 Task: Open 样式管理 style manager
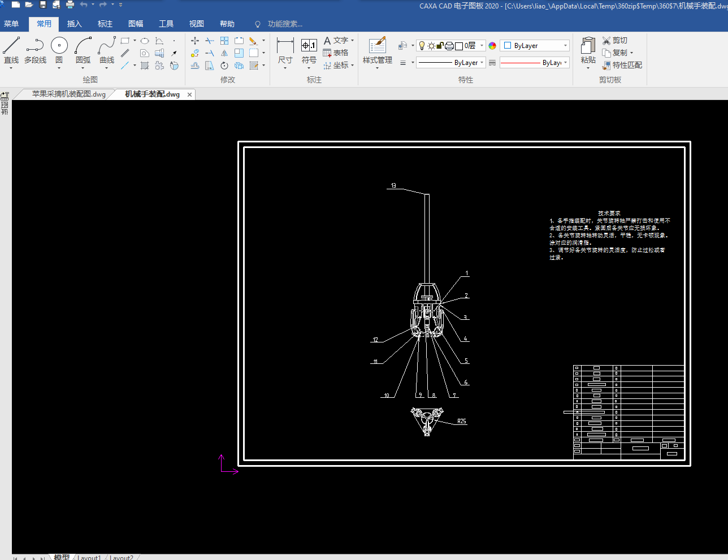click(378, 50)
